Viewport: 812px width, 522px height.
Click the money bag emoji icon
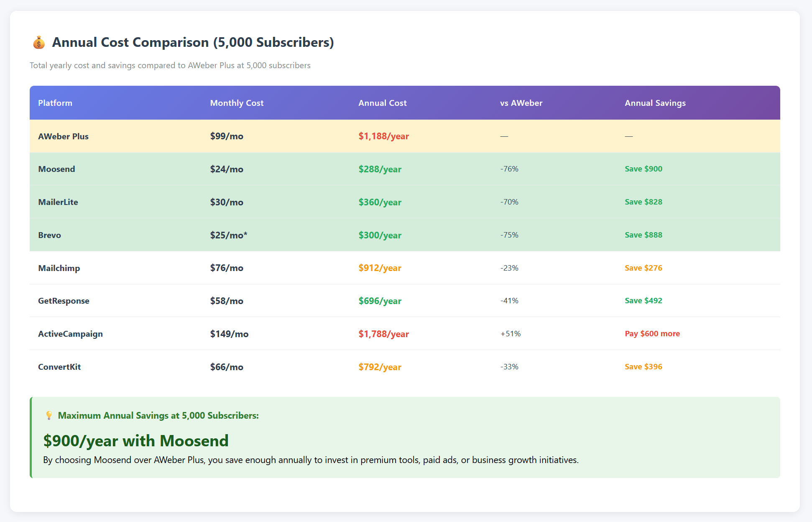tap(39, 43)
